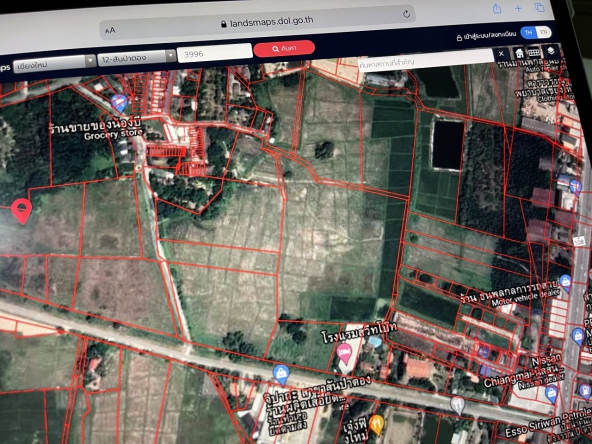
Task: Click the Grocery store label text
Action: 113,134
